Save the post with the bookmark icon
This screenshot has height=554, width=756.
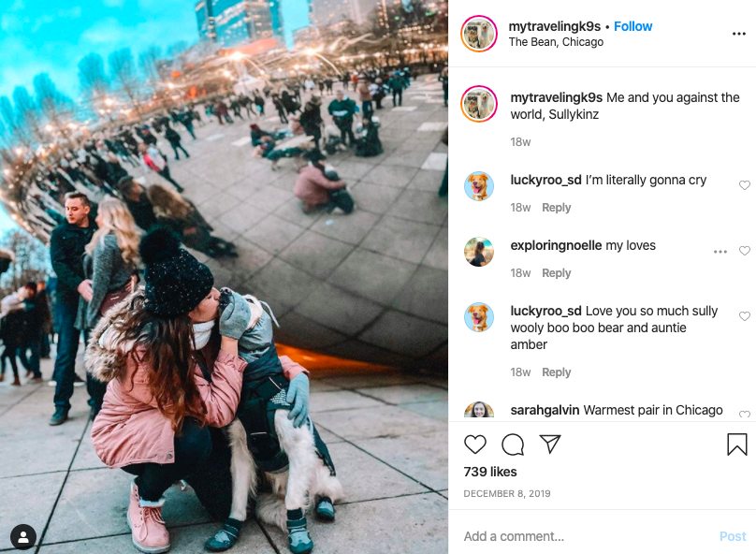click(x=736, y=445)
